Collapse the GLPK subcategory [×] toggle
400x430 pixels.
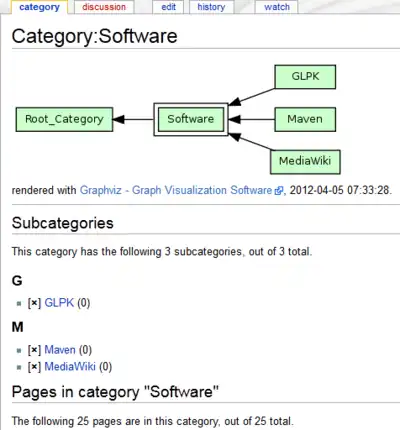tap(34, 303)
